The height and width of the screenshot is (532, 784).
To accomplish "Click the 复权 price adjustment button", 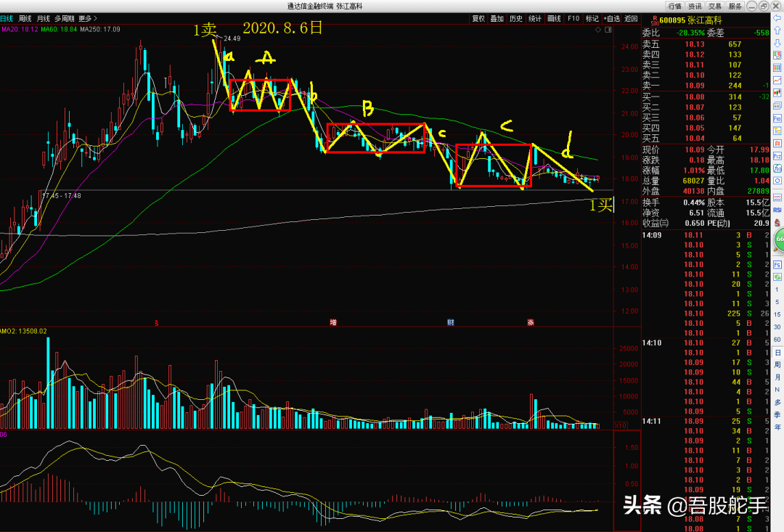I will coord(478,18).
